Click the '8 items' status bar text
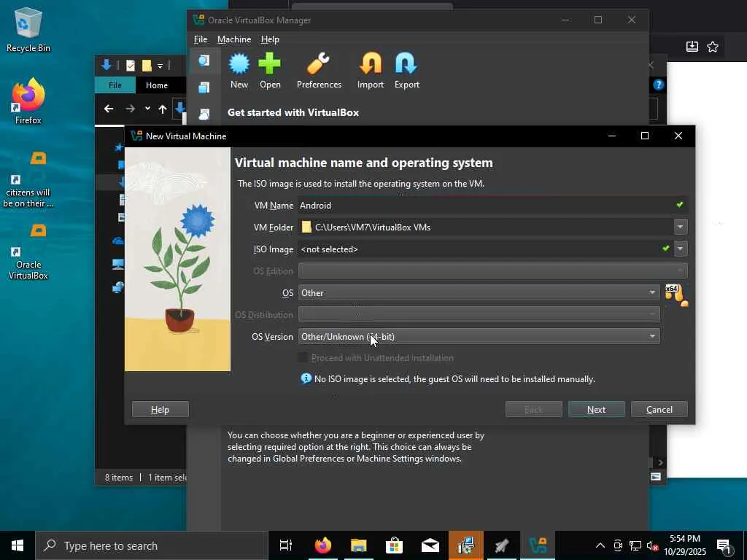The image size is (747, 560). 119,477
